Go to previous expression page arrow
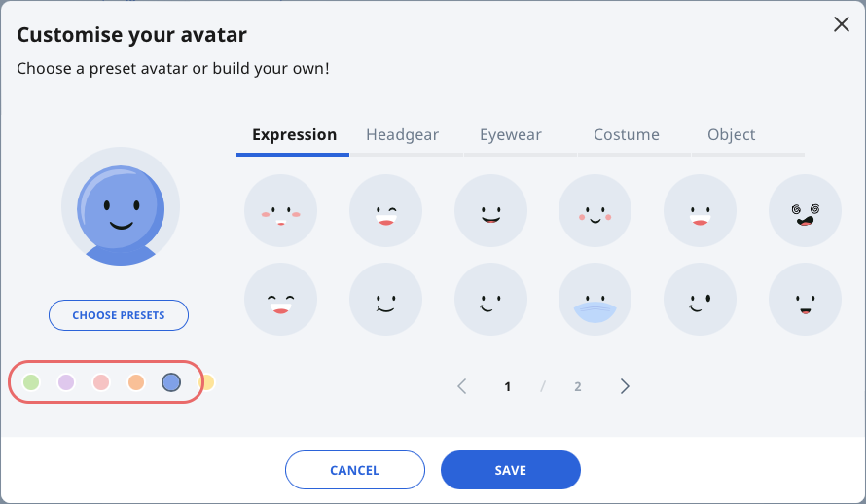 point(462,386)
